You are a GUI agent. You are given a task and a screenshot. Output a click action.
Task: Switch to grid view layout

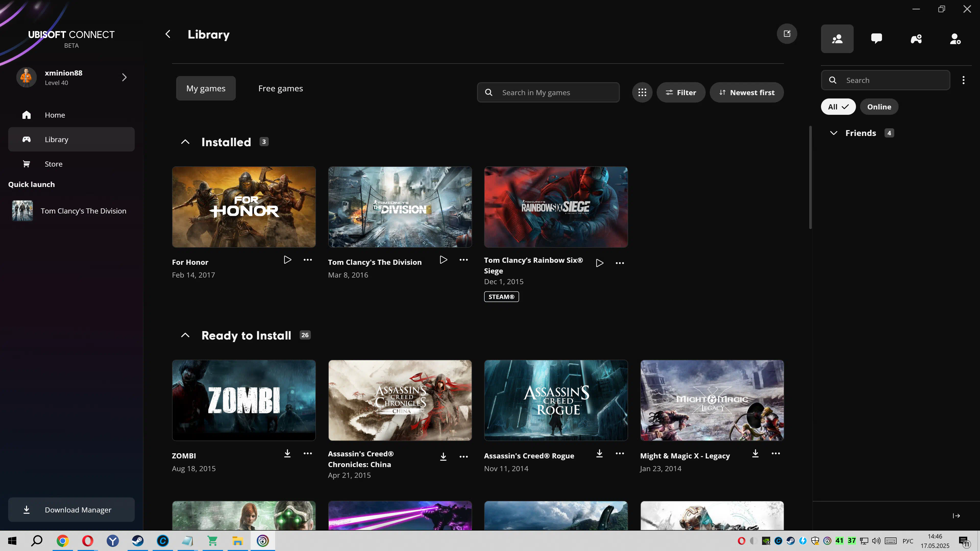click(x=642, y=92)
